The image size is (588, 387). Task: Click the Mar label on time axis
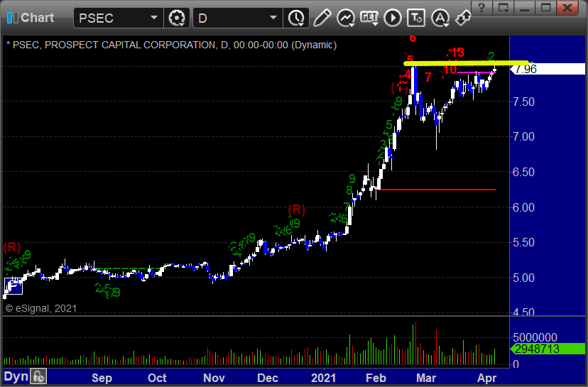tap(426, 378)
